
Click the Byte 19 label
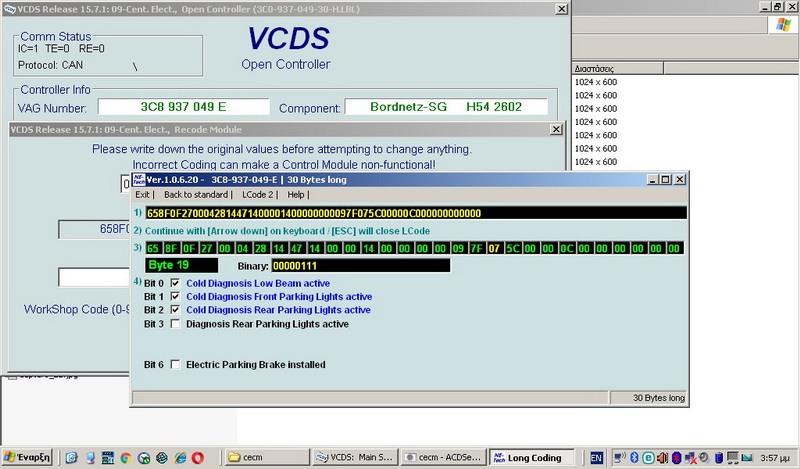(181, 265)
